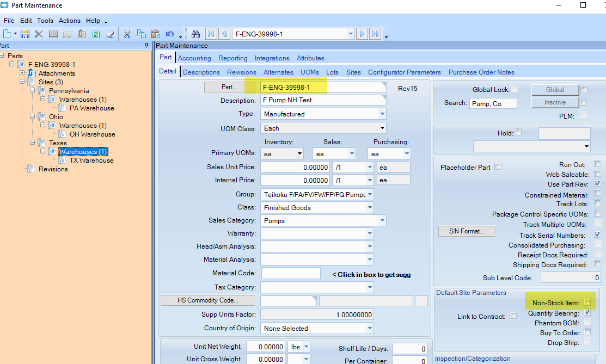Click the Description field with F Pump NH Test
Viewport: 606px width, 364px height.
coord(323,100)
